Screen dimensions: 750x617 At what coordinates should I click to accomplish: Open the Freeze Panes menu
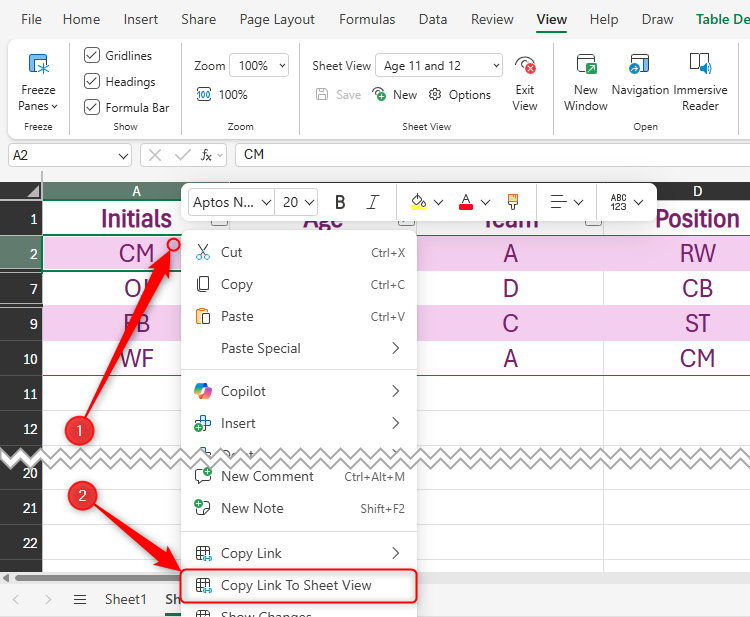click(38, 82)
